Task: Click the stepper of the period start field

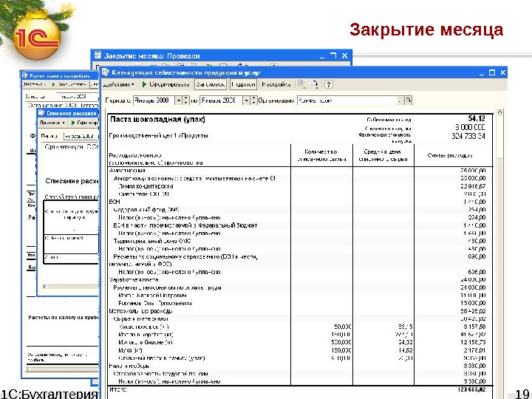Action: [x=186, y=100]
